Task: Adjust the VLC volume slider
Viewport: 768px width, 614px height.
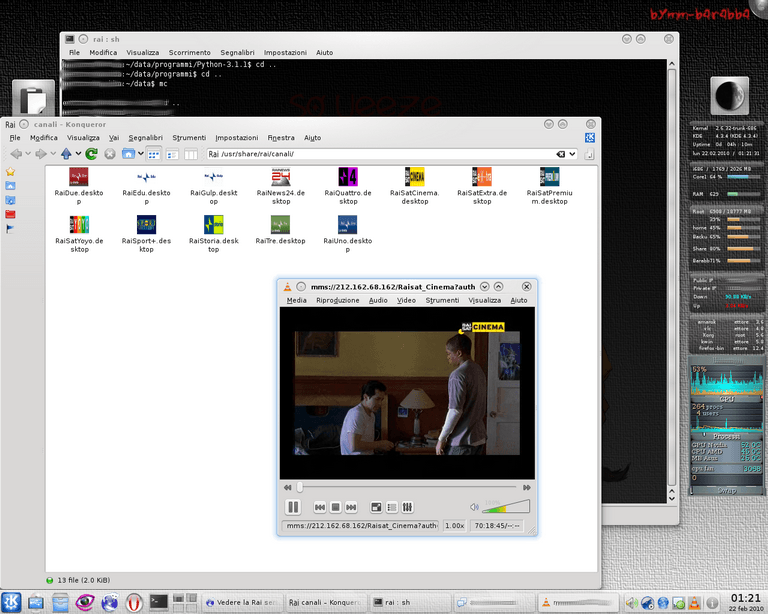Action: 508,507
